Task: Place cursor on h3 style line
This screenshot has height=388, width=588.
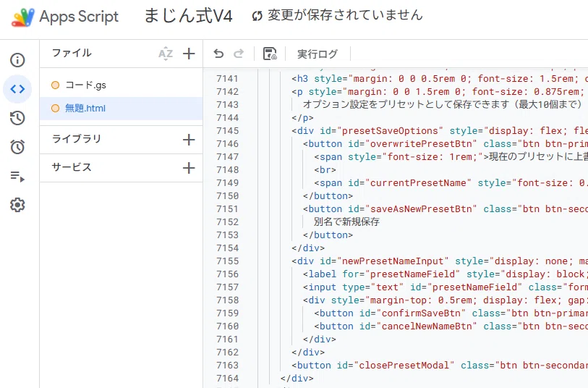Action: pyautogui.click(x=440, y=79)
